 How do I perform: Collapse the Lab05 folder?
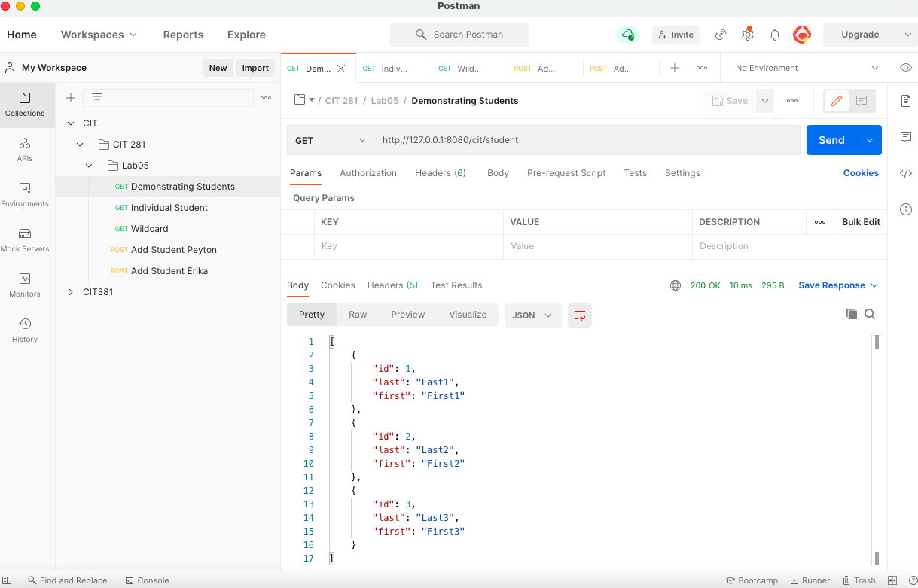pyautogui.click(x=89, y=165)
